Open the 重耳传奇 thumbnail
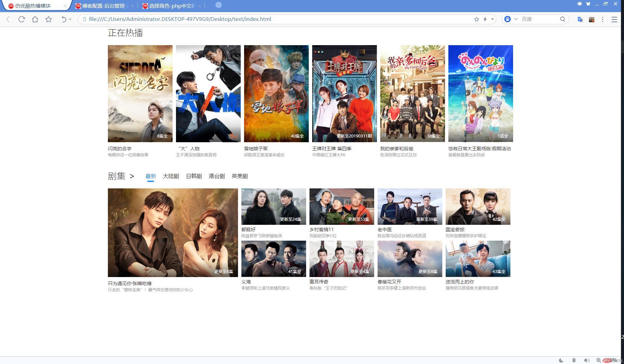 (342, 259)
